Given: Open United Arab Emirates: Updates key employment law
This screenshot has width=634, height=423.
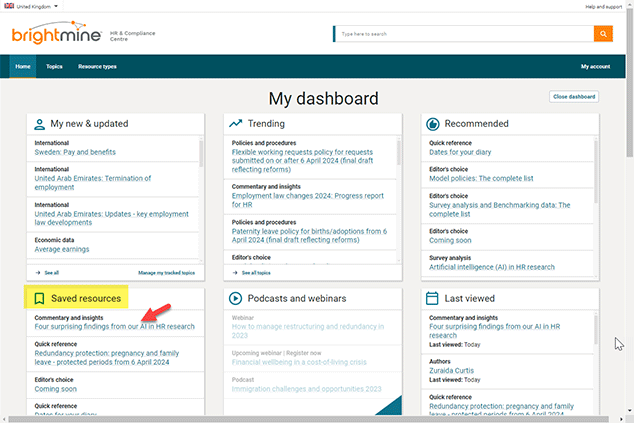Looking at the screenshot, I should pos(112,218).
